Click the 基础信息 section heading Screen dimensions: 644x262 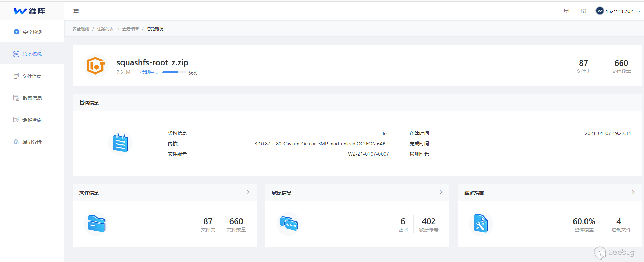click(89, 103)
